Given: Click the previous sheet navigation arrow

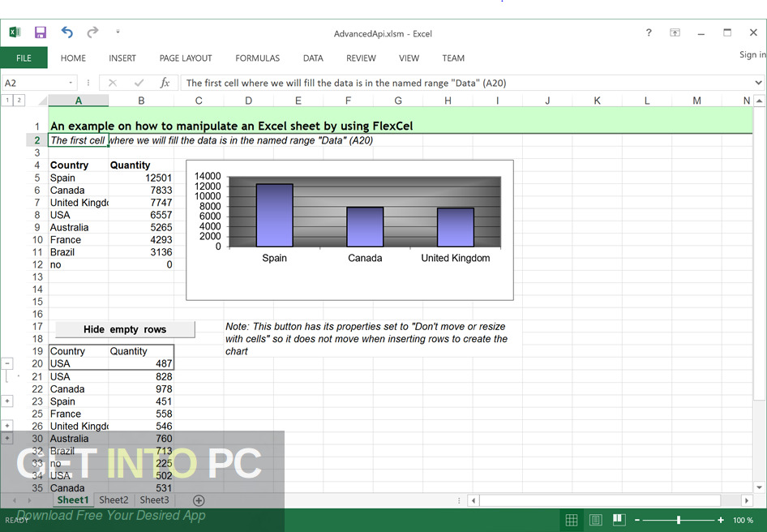Looking at the screenshot, I should point(14,500).
